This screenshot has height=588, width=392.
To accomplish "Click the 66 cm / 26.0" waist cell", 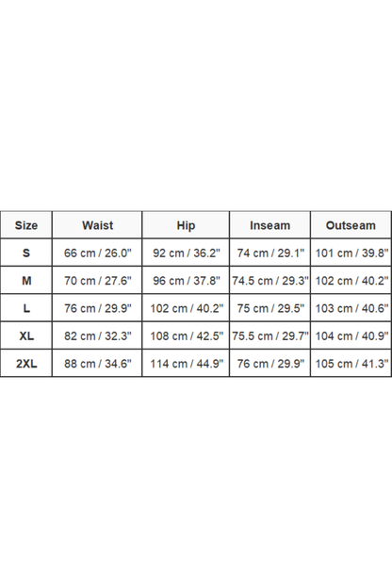I will click(x=97, y=253).
